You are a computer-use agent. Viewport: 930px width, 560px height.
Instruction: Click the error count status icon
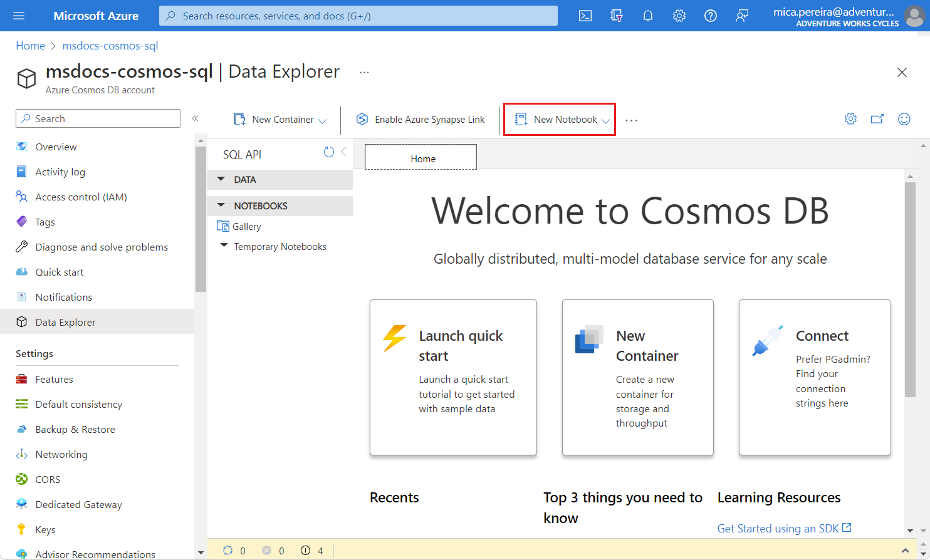(267, 551)
